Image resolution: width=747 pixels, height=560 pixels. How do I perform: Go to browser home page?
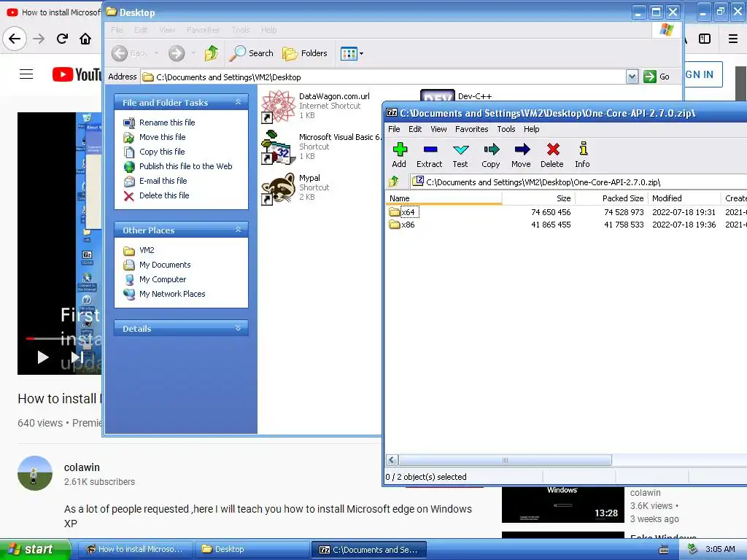click(x=85, y=39)
